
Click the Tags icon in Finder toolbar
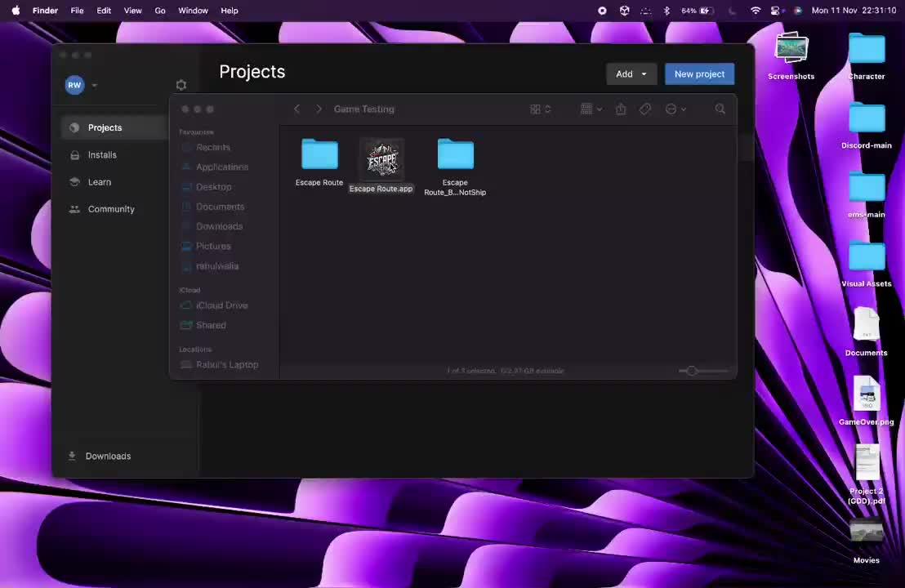point(644,109)
